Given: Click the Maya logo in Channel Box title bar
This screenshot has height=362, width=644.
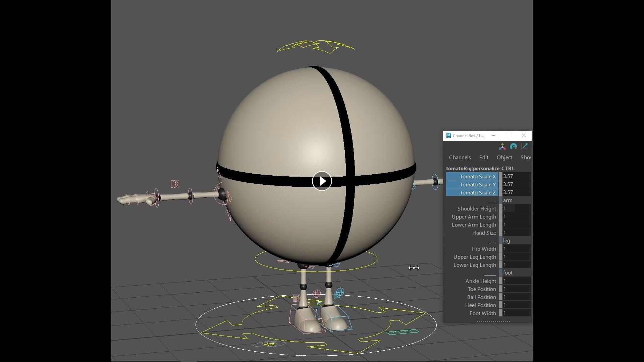Looking at the screenshot, I should point(448,135).
